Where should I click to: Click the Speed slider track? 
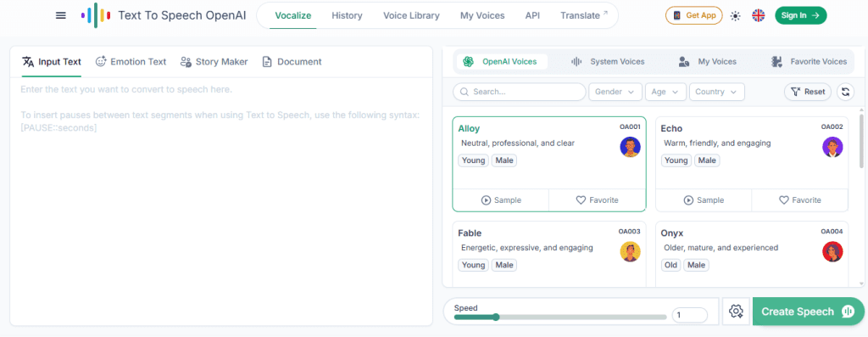pyautogui.click(x=560, y=317)
